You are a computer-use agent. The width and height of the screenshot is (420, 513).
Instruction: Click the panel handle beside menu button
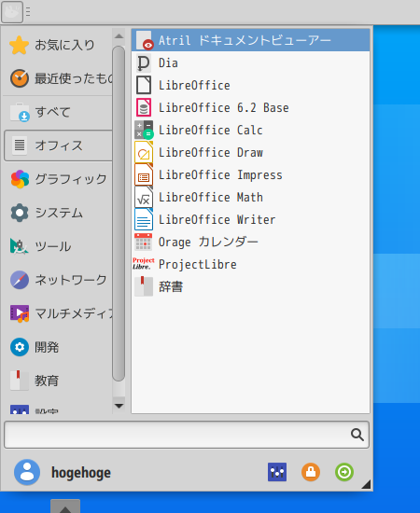[x=28, y=12]
